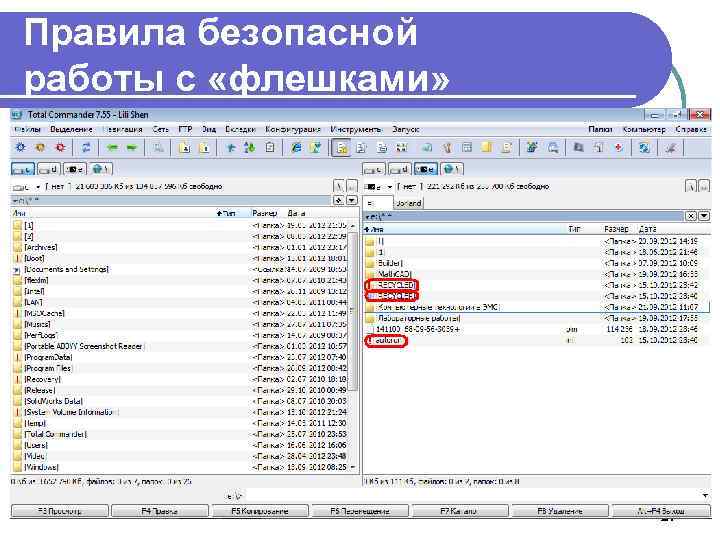The width and height of the screenshot is (720, 540).
Task: Click the orange gear toolbar icon
Action: tap(40, 147)
